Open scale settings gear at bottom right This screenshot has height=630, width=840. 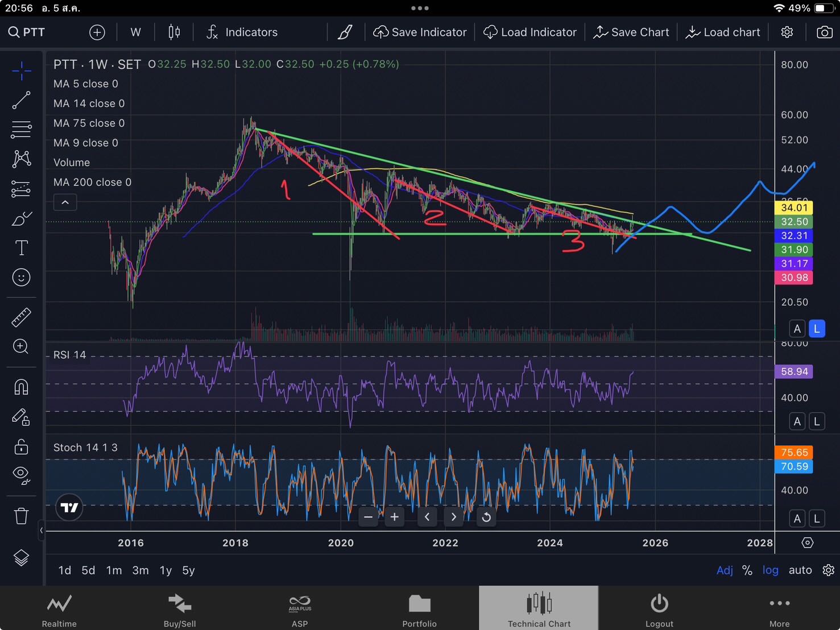point(828,570)
